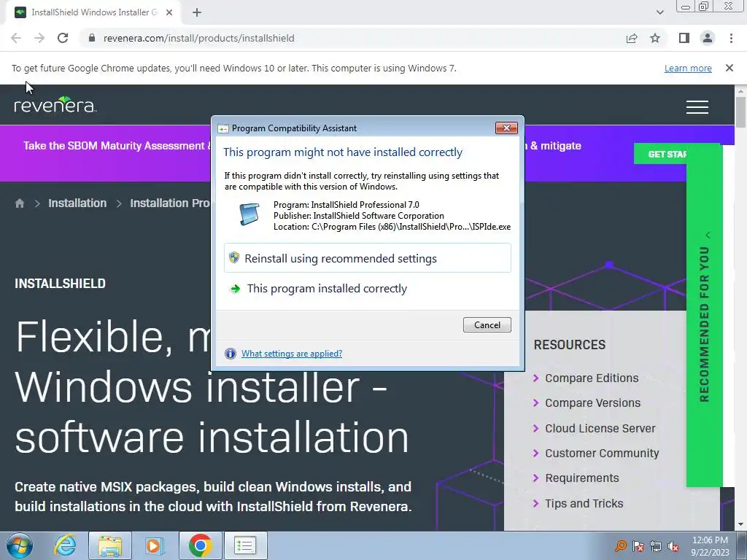Screen dimensions: 747x560
Task: Click the Revenera logo
Action: click(55, 104)
